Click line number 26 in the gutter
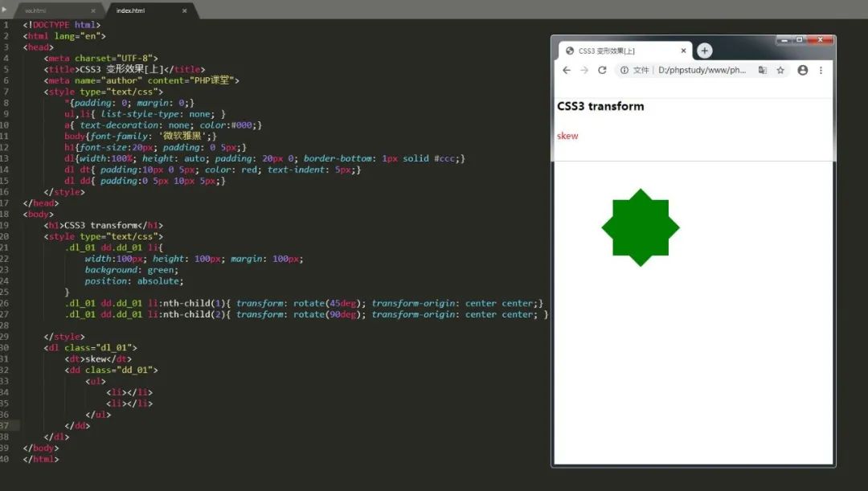 coord(6,304)
